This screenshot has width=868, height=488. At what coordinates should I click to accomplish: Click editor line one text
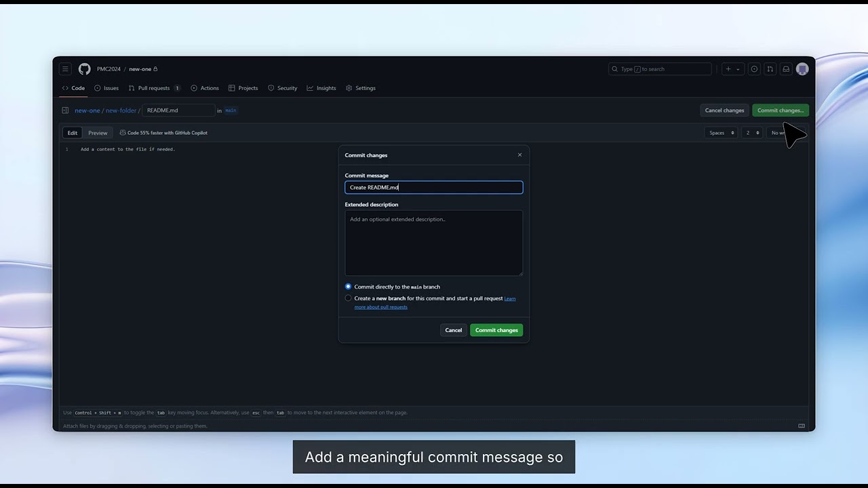127,149
